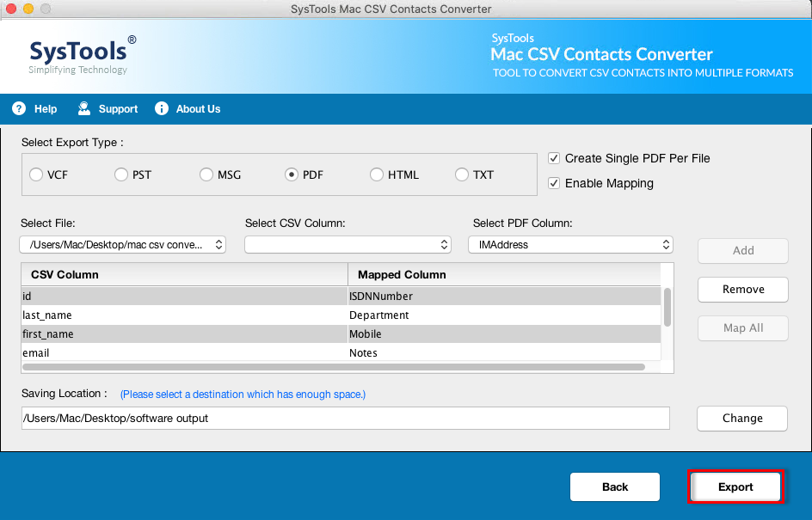Toggle Enable Mapping checkbox
The width and height of the screenshot is (812, 520).
pos(554,183)
